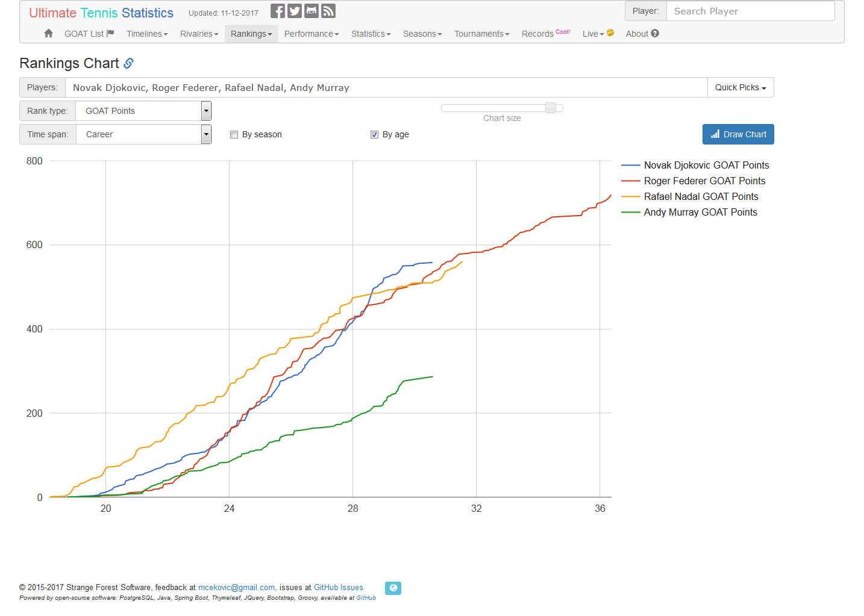Expand the Rivalries dropdown menu
This screenshot has width=864, height=616.
(x=199, y=34)
